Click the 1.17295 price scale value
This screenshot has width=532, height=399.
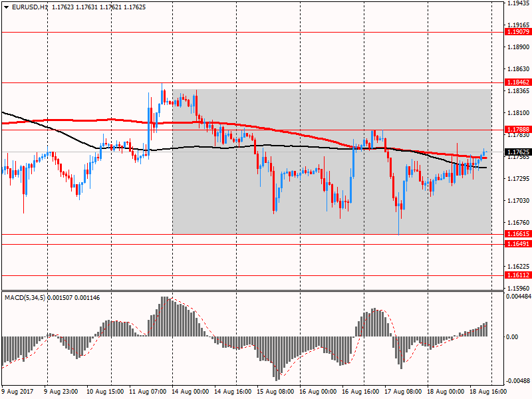point(519,178)
